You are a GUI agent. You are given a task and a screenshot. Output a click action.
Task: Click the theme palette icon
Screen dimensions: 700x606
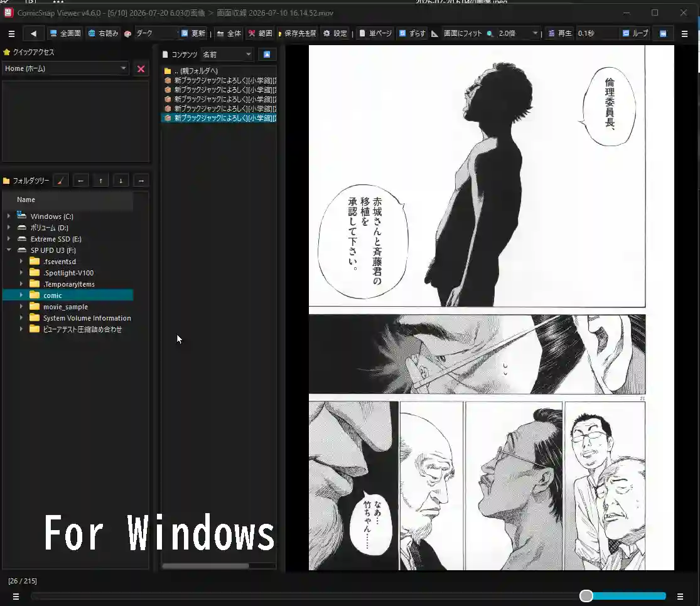[127, 33]
